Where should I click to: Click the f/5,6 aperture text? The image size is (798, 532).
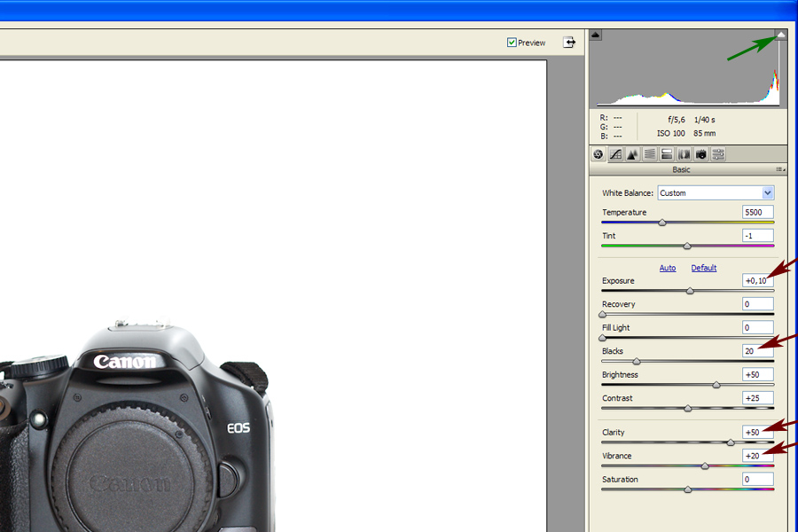[677, 120]
